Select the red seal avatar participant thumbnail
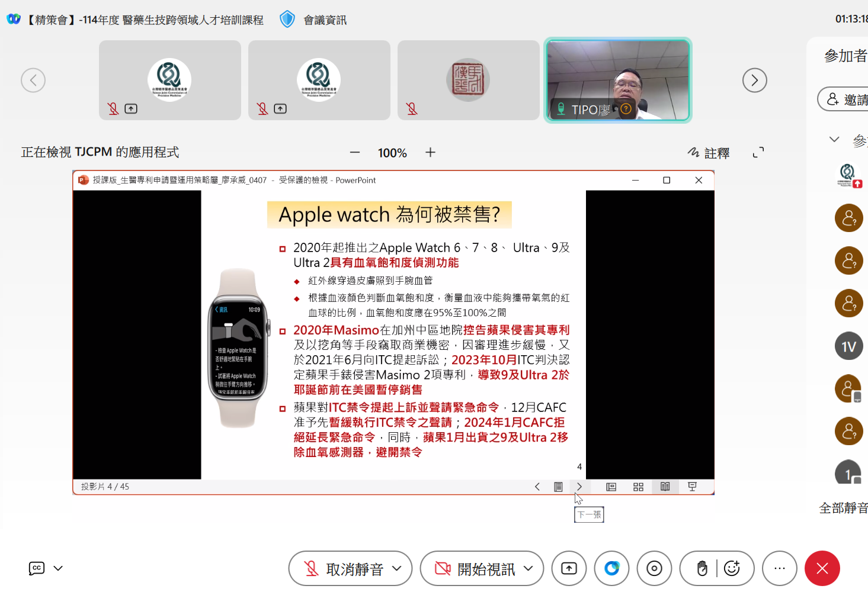 tap(468, 80)
